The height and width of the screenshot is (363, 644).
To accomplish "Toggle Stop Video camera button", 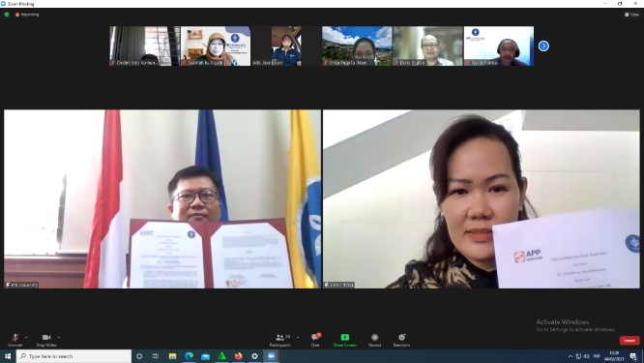I will 46,339.
